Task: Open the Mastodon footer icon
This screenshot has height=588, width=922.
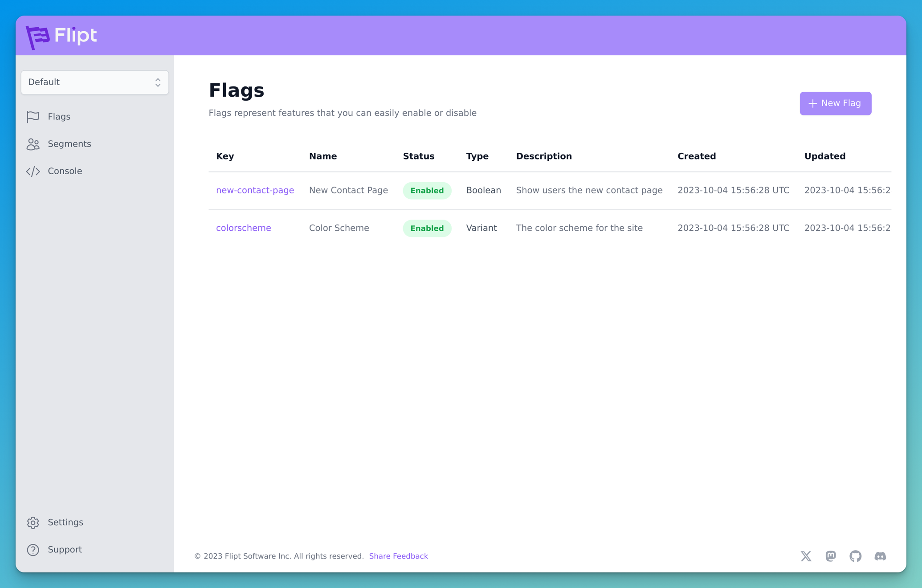Action: [831, 556]
